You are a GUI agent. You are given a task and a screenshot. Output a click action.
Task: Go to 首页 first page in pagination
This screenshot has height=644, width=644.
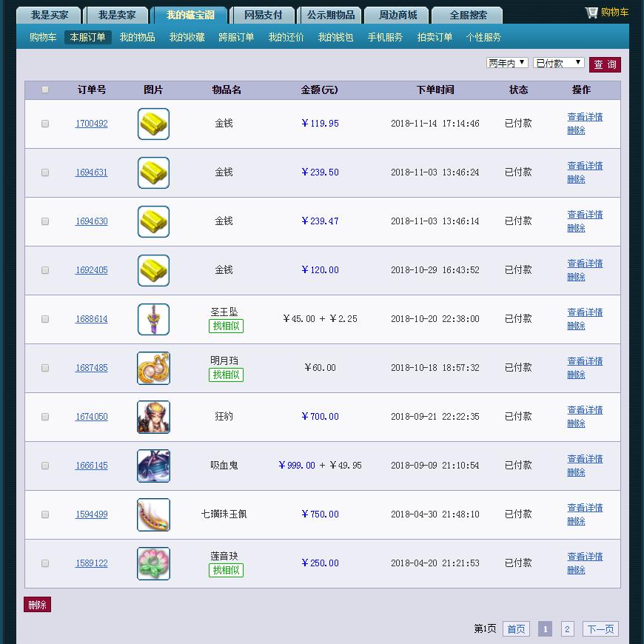[516, 628]
